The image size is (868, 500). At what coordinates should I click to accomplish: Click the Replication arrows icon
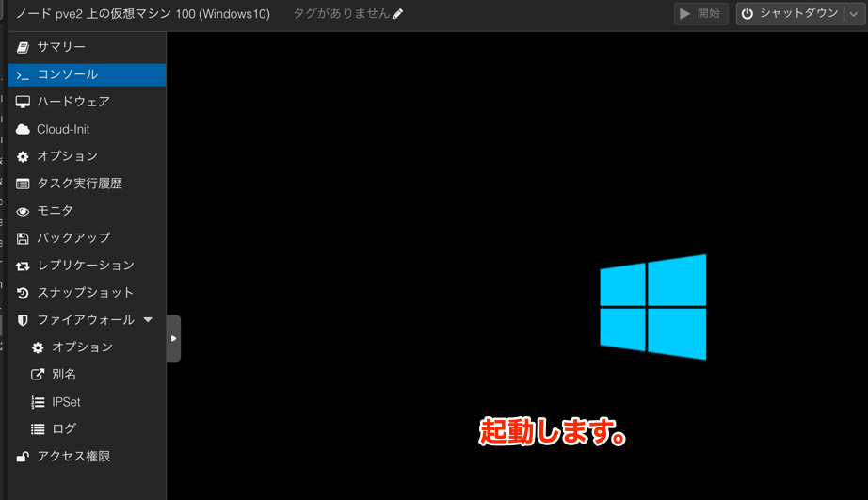click(x=24, y=266)
